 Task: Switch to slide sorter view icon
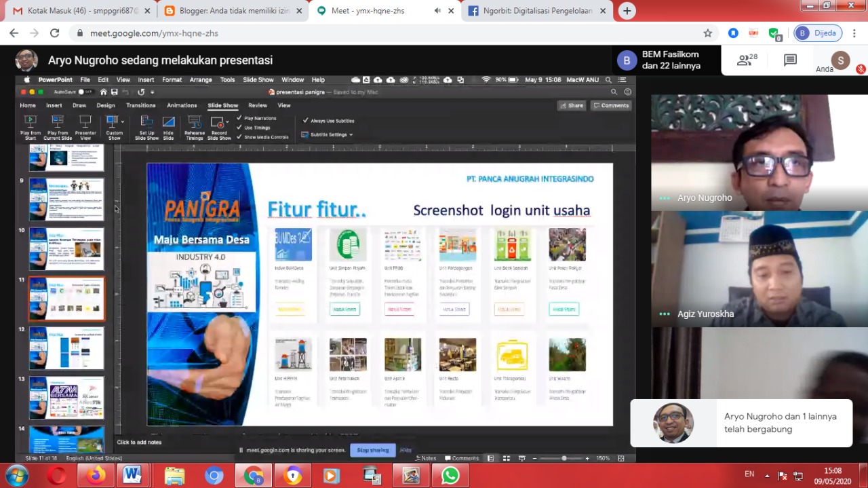pyautogui.click(x=507, y=458)
